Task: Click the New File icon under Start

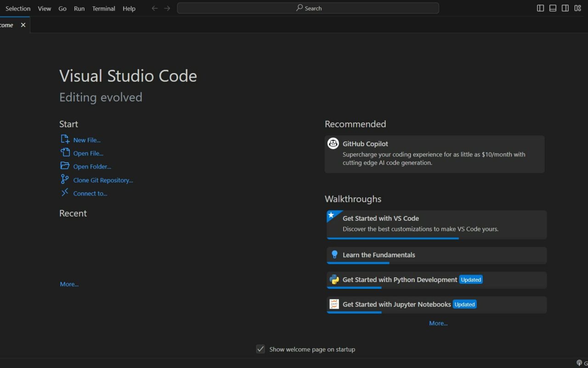Action: tap(65, 139)
